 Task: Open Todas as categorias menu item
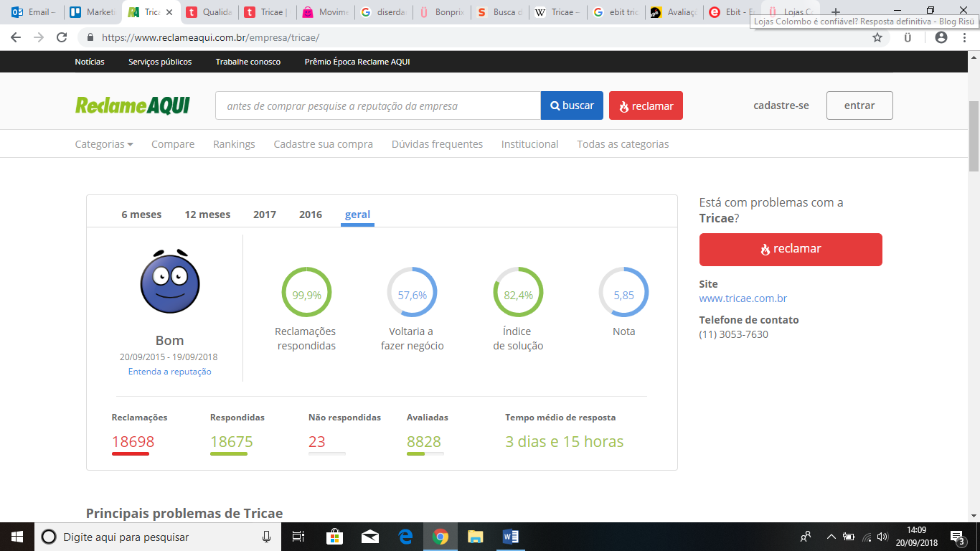[623, 144]
